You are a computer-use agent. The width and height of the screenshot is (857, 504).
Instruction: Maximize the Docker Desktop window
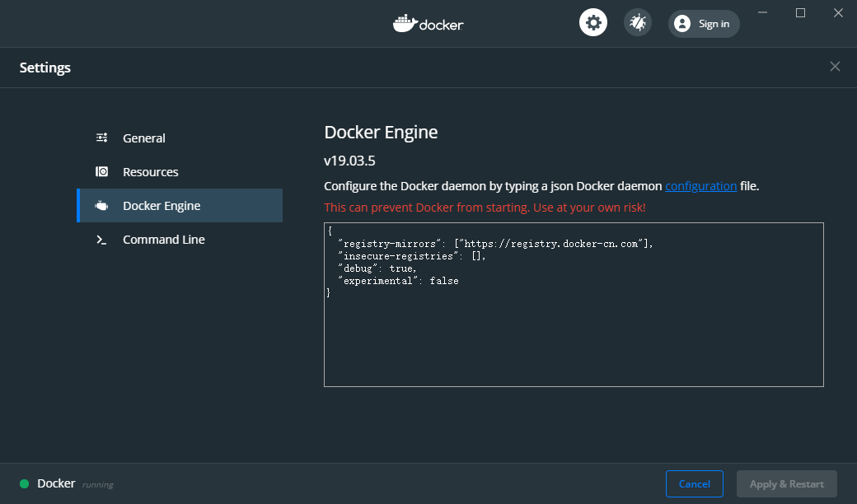coord(800,12)
